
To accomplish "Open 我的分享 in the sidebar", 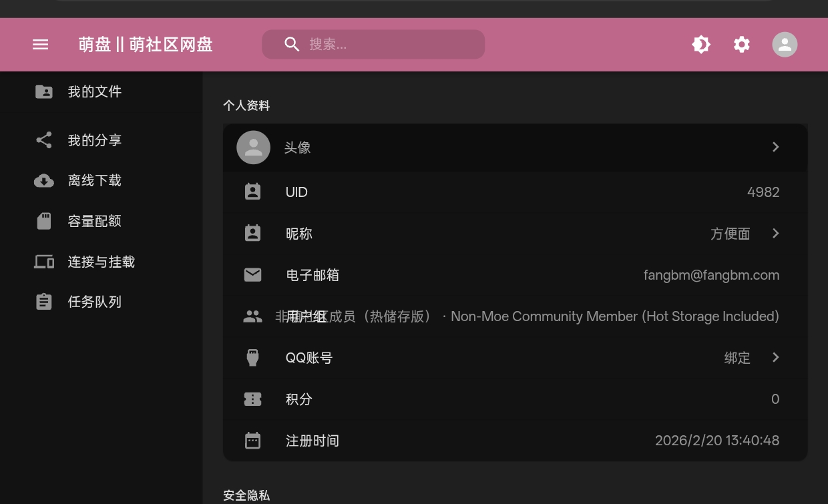I will point(94,140).
